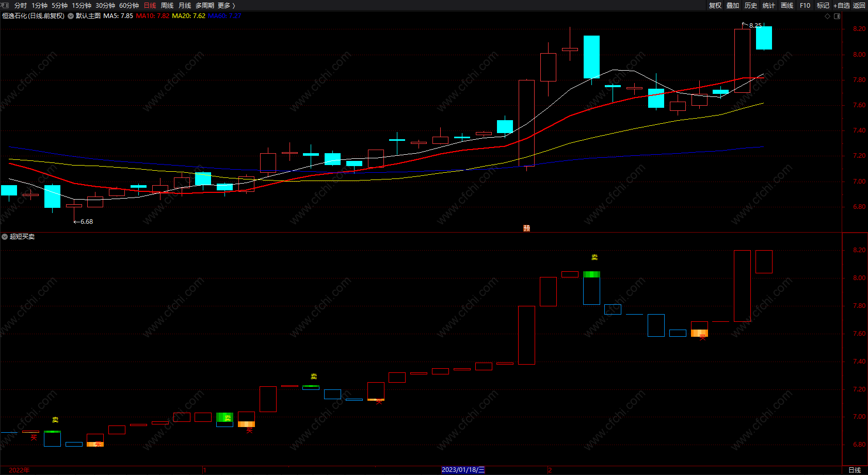This screenshot has width=868, height=475.
Task: Open the 历史 history button
Action: click(751, 5)
